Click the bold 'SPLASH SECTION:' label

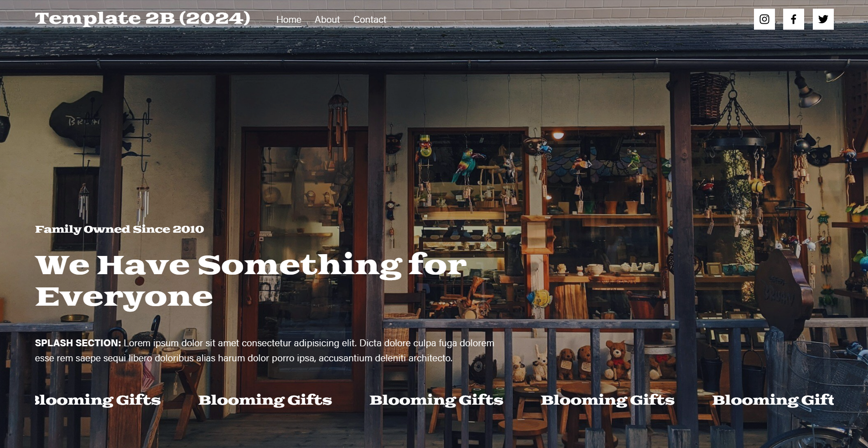point(78,343)
